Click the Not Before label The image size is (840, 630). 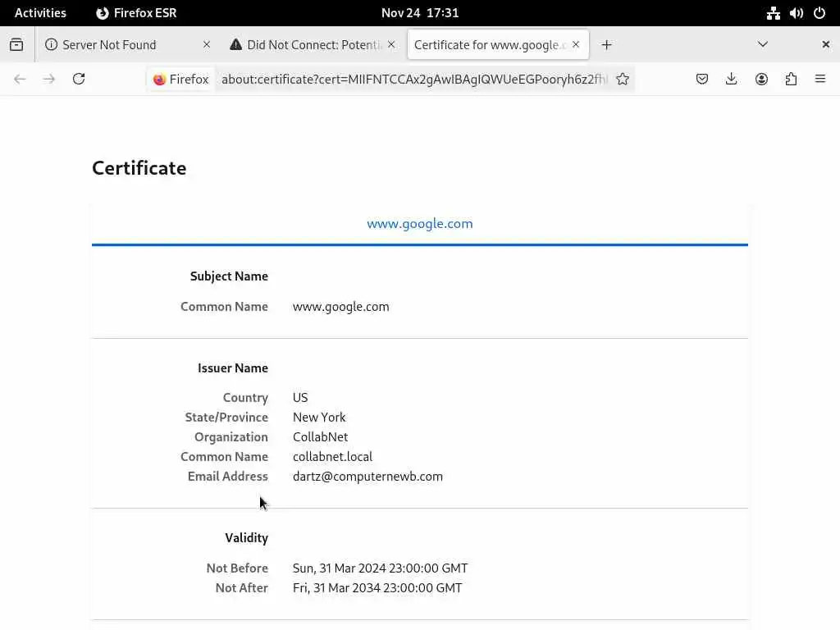[x=237, y=568]
